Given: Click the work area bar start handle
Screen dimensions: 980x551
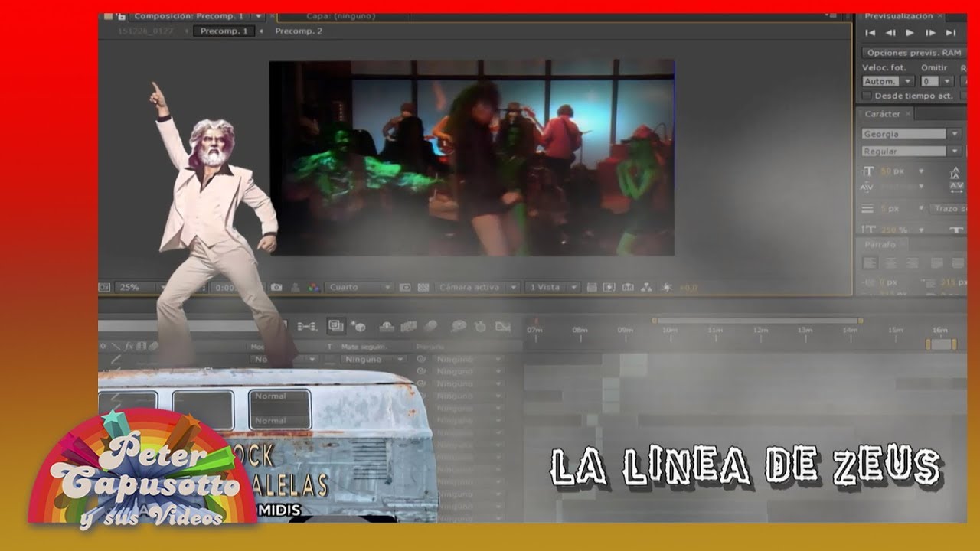Looking at the screenshot, I should 654,321.
